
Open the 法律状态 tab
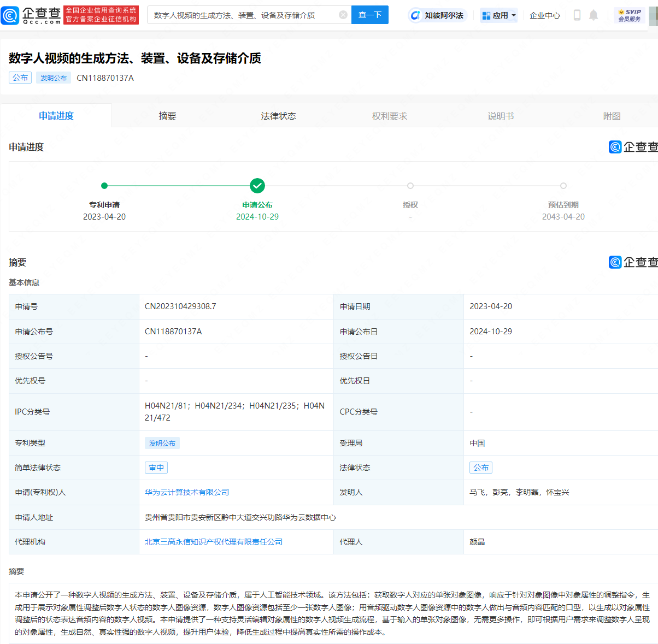[278, 116]
